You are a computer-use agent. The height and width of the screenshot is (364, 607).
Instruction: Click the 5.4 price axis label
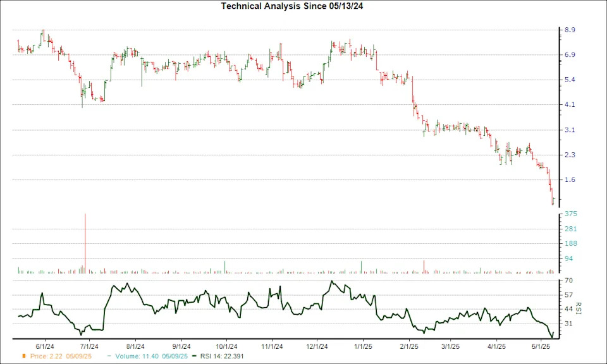(570, 80)
